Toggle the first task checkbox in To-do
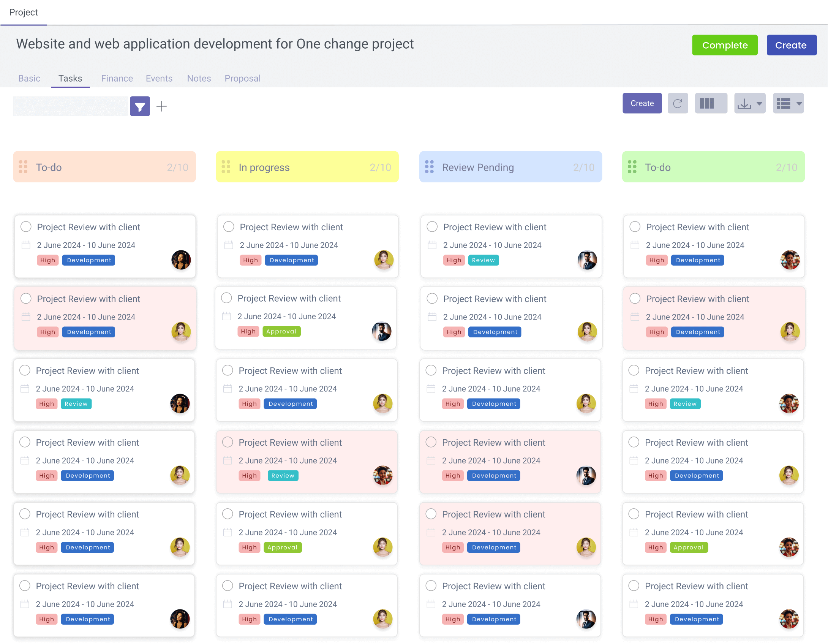Image resolution: width=828 pixels, height=644 pixels. point(25,226)
